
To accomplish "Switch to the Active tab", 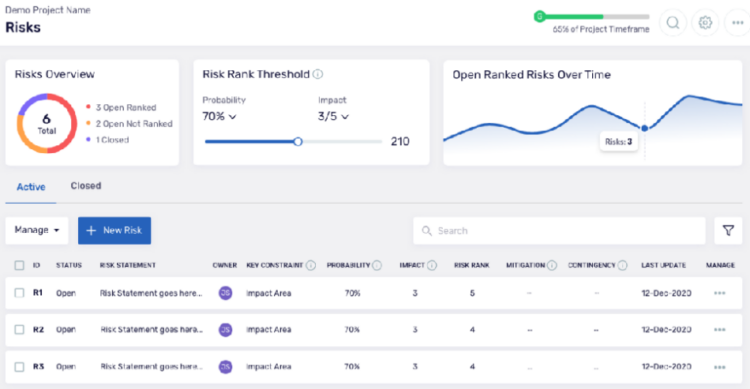I will (31, 187).
